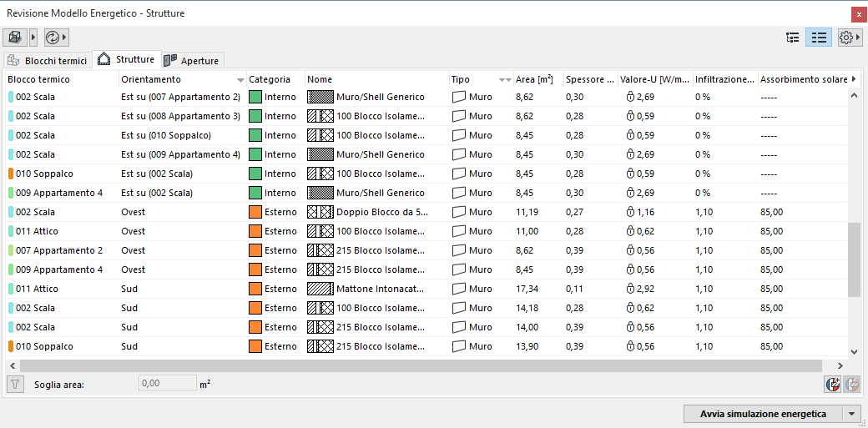The height and width of the screenshot is (428, 868).
Task: Click the Spessore column header
Action: pos(590,80)
